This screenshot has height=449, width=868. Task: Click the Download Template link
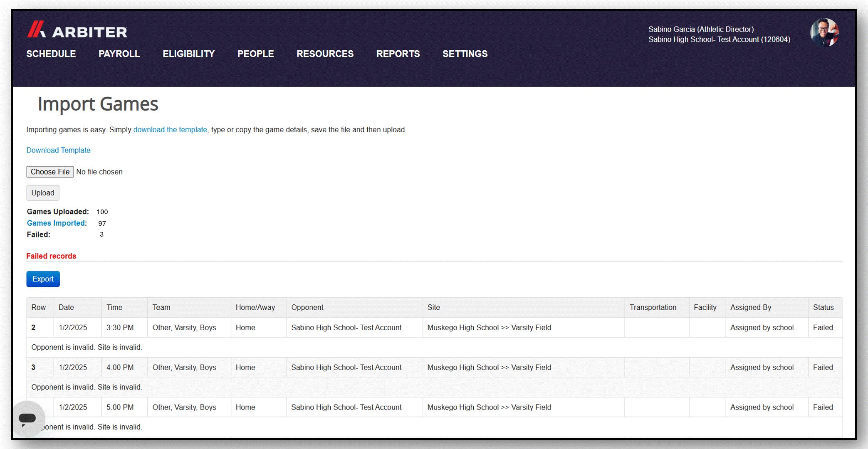[59, 150]
